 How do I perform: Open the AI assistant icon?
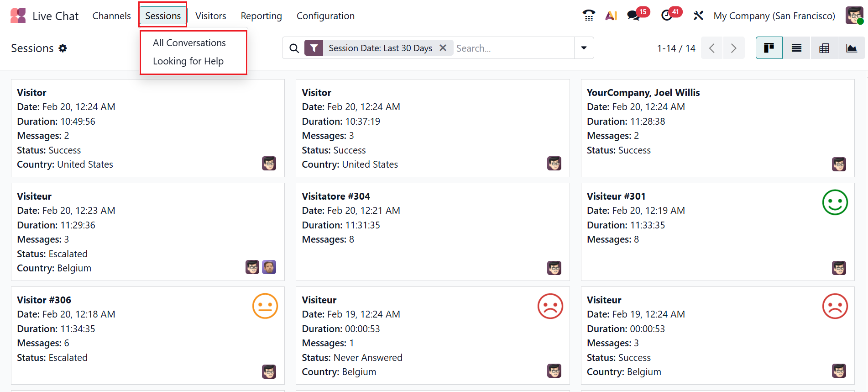coord(611,16)
